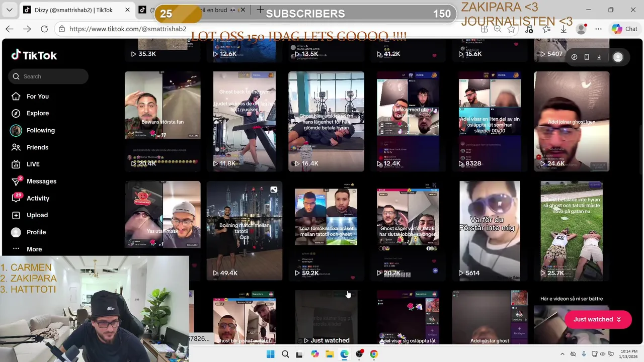Refresh the TikTok page
The height and width of the screenshot is (362, 644).
click(x=44, y=29)
